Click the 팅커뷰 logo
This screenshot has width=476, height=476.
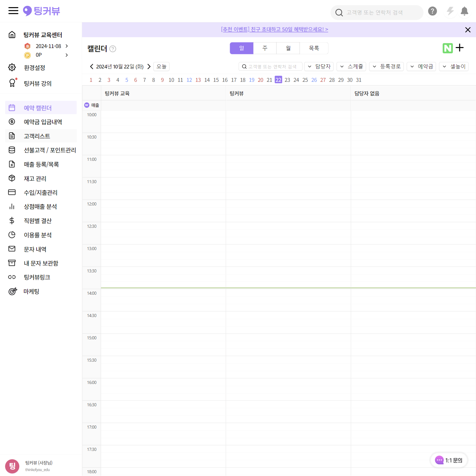[x=42, y=11]
